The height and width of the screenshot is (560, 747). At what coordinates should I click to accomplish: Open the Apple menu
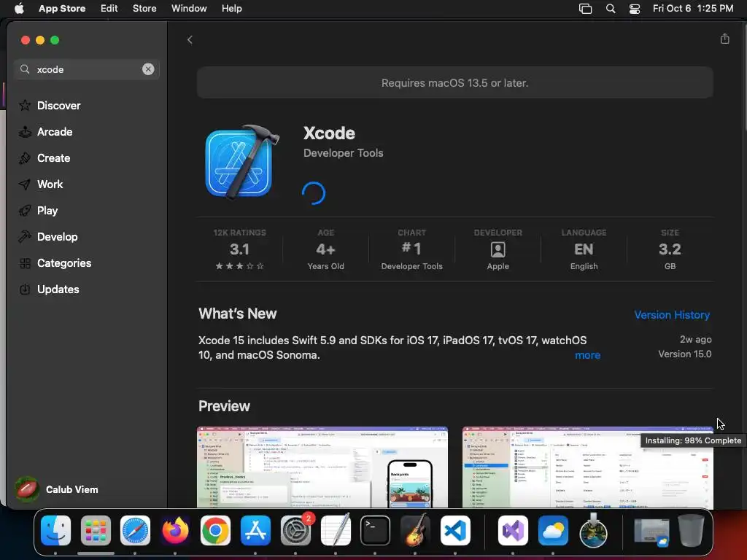pos(19,9)
